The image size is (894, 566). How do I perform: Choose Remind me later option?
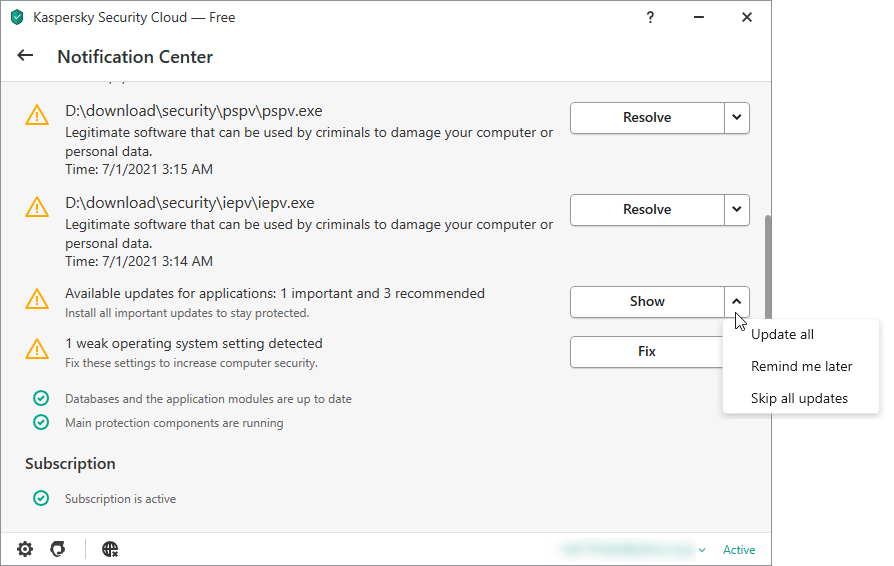tap(800, 367)
